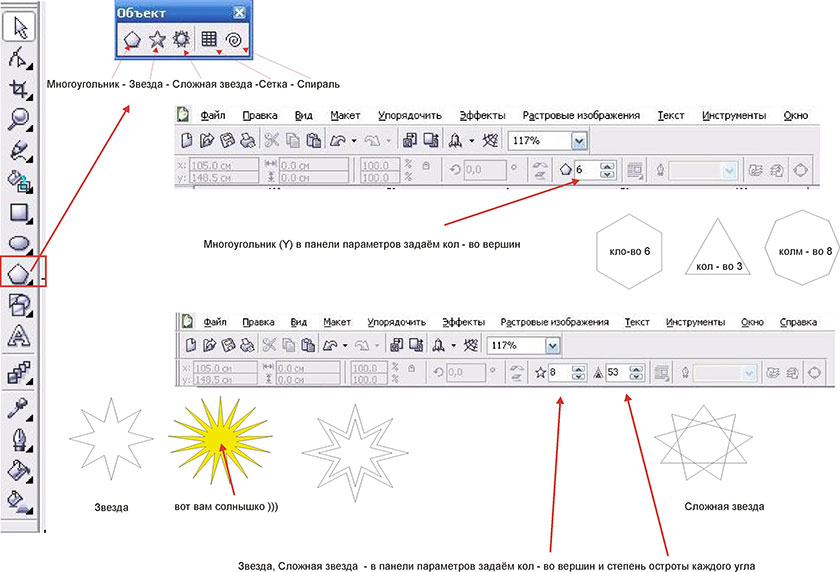Pick the Graph paper grid tool
The width and height of the screenshot is (840, 572).
point(209,40)
